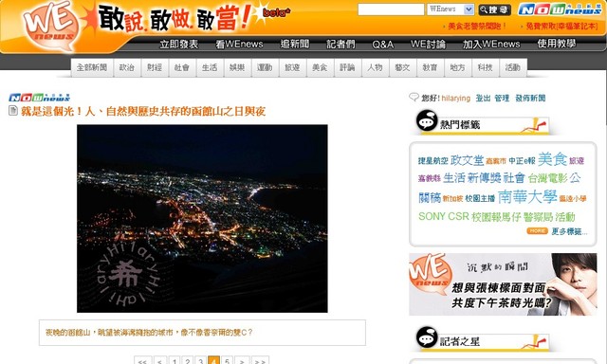Open 立即發表 in the main menu
Image resolution: width=607 pixels, height=364 pixels.
[x=179, y=45]
